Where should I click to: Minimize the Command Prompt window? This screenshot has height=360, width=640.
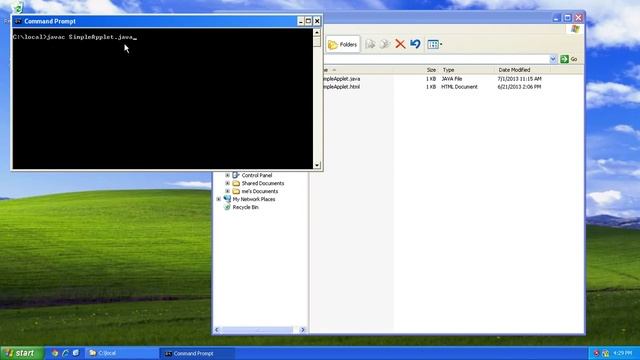pyautogui.click(x=301, y=21)
